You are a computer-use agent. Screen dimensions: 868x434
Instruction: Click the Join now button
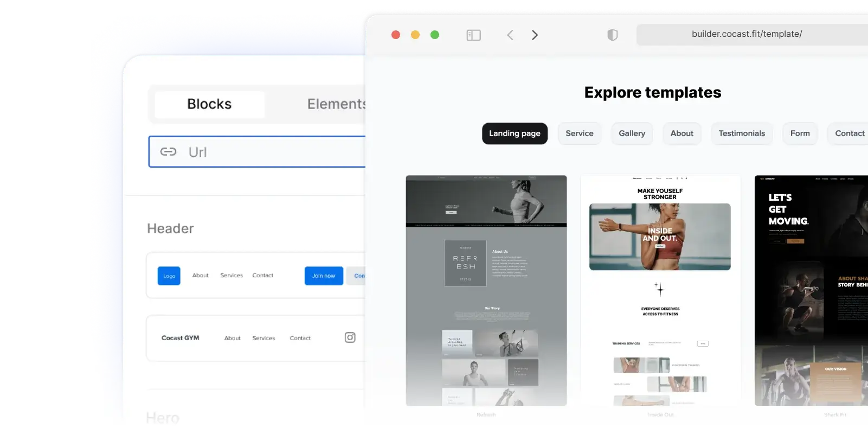(x=324, y=276)
